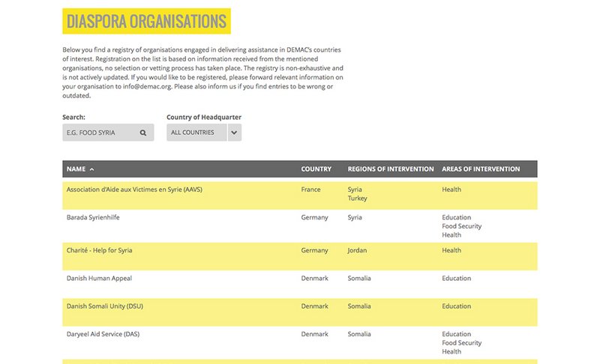Image resolution: width=600 pixels, height=364 pixels.
Task: Sort by AREAS OF INTERVENTION header
Action: (481, 169)
